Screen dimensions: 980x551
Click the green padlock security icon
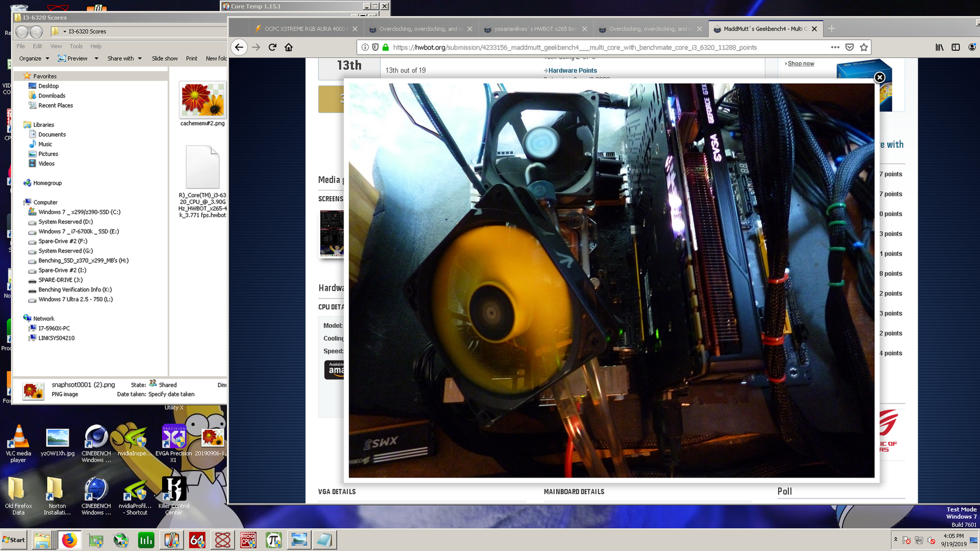pos(386,47)
